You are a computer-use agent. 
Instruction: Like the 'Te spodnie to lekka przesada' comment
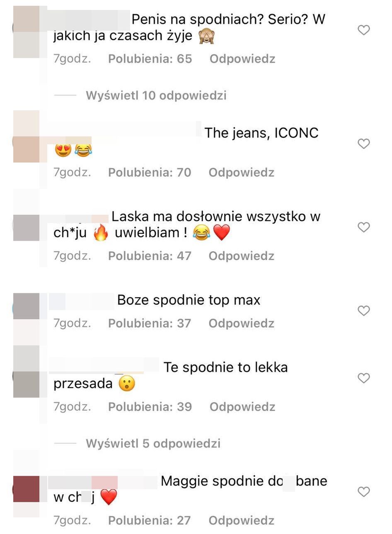363,378
